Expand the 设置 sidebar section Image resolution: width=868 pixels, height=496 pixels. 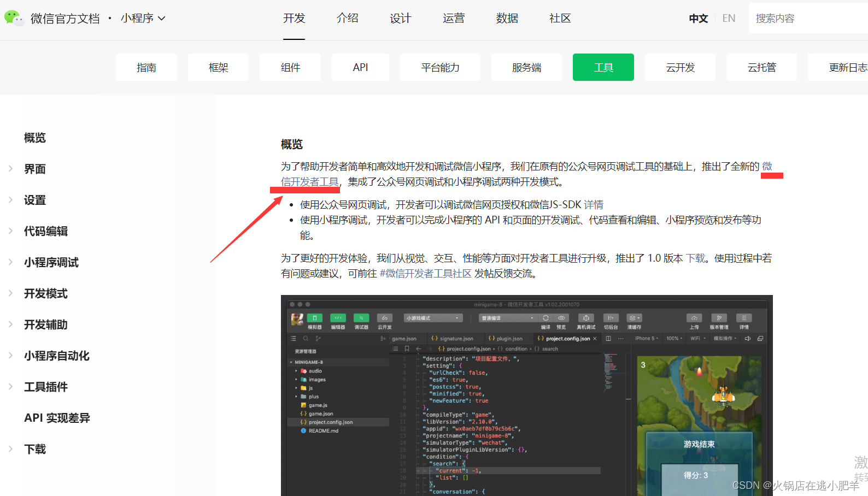(35, 200)
